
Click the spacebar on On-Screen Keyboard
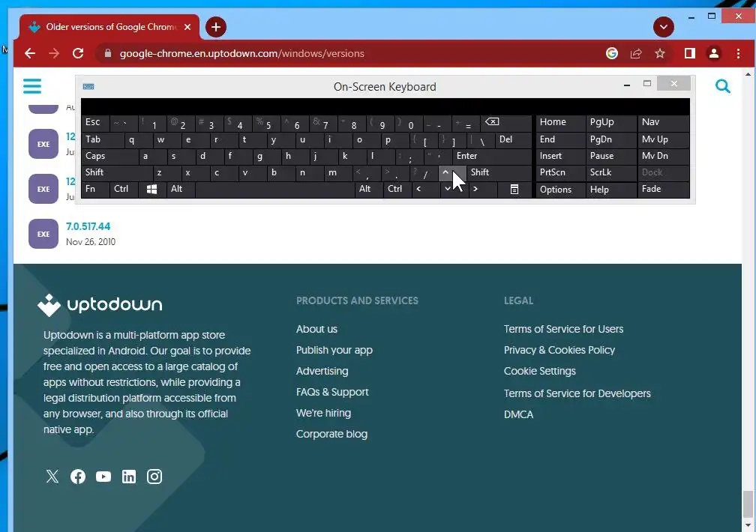[x=274, y=190]
